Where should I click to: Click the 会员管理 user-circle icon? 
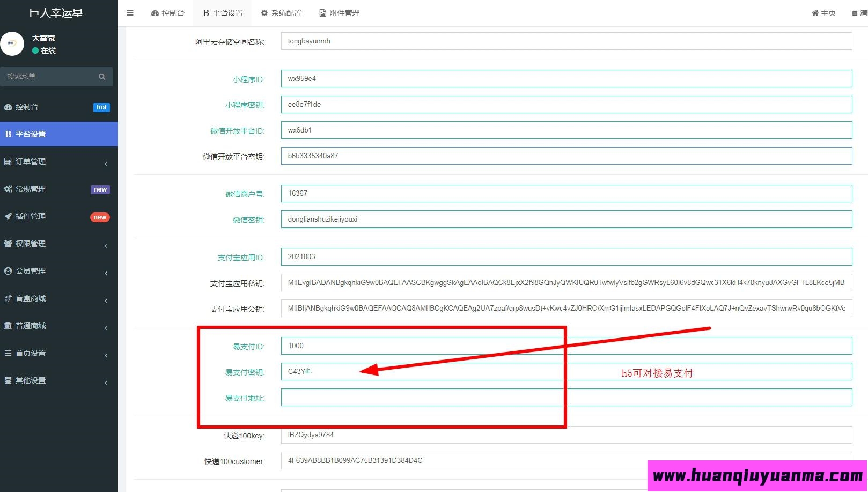point(8,271)
